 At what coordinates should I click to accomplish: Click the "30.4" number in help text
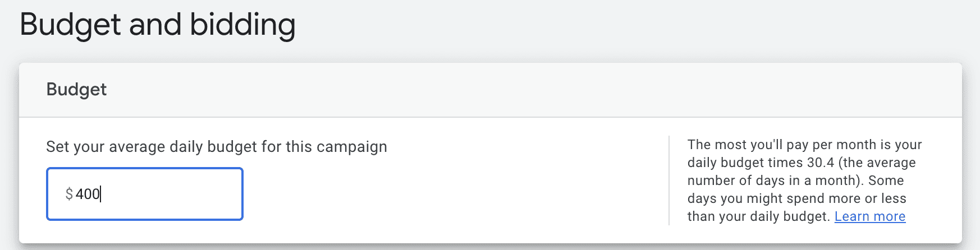(x=820, y=163)
